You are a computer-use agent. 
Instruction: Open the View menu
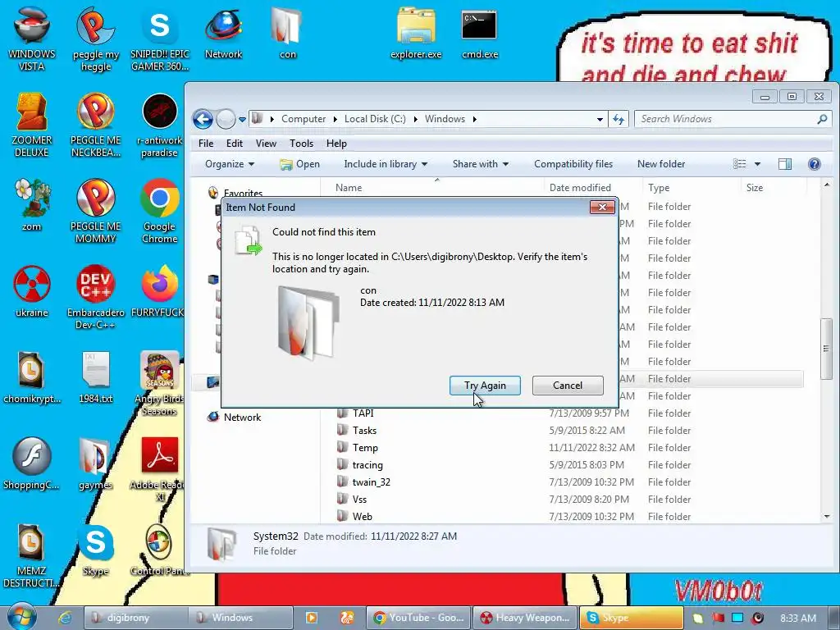(x=266, y=144)
